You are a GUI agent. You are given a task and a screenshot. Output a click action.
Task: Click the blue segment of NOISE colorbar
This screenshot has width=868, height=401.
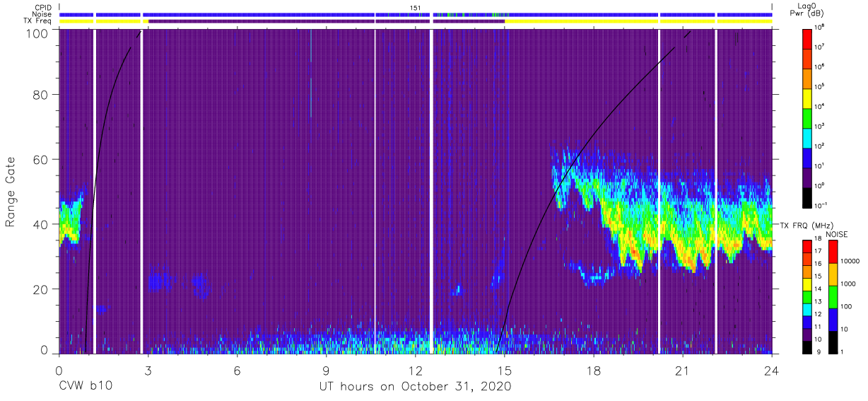(832, 318)
